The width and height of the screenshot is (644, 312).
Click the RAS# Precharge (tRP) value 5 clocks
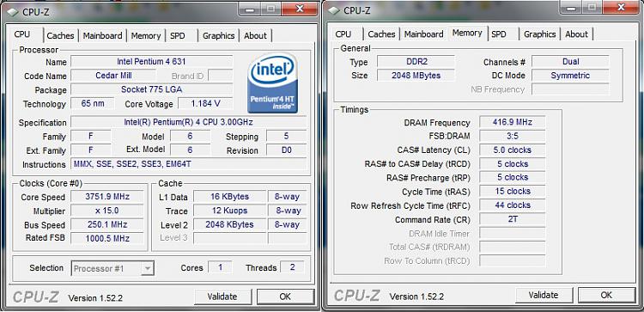(513, 177)
